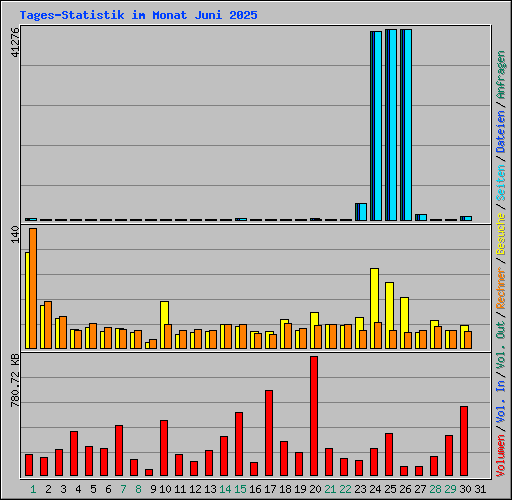Click the 'Volumen' legend label
The image size is (512, 500).
501,456
